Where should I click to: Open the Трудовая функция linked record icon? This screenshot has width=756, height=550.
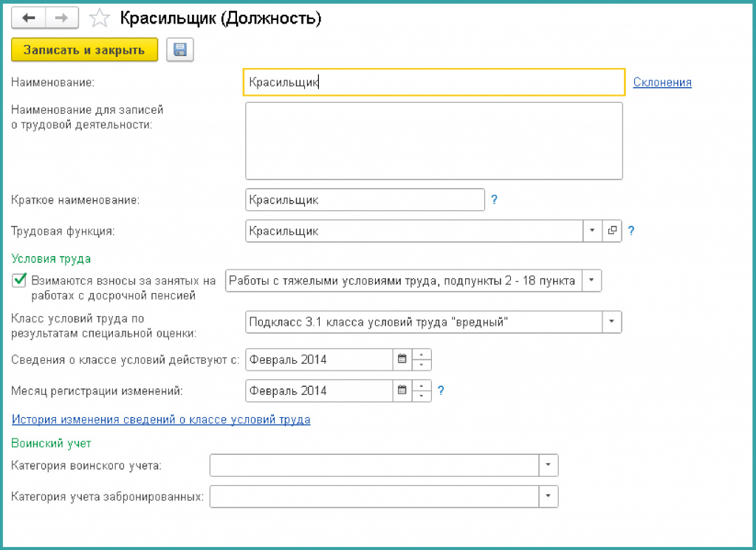point(612,231)
